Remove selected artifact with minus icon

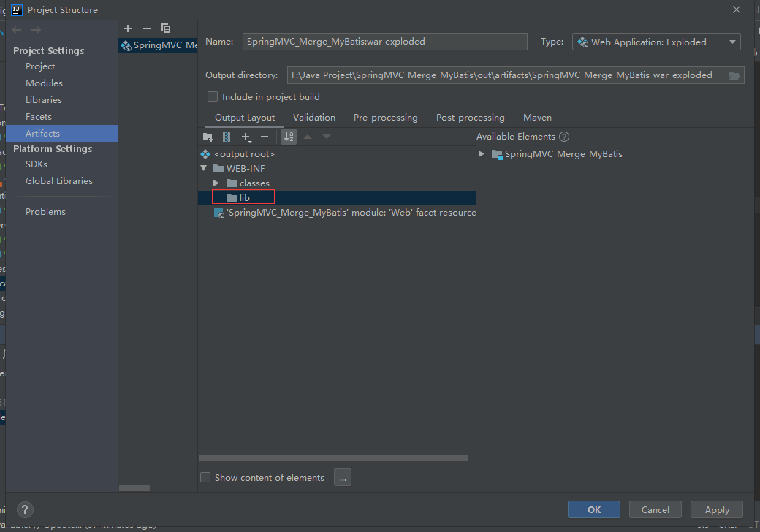pyautogui.click(x=147, y=28)
